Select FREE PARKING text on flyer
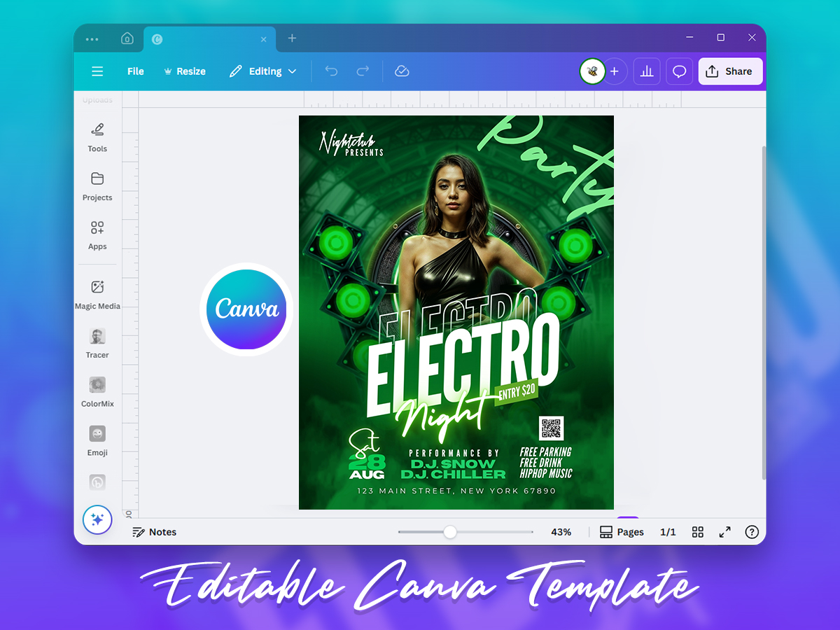Screen dimensions: 840x630 click(545, 451)
